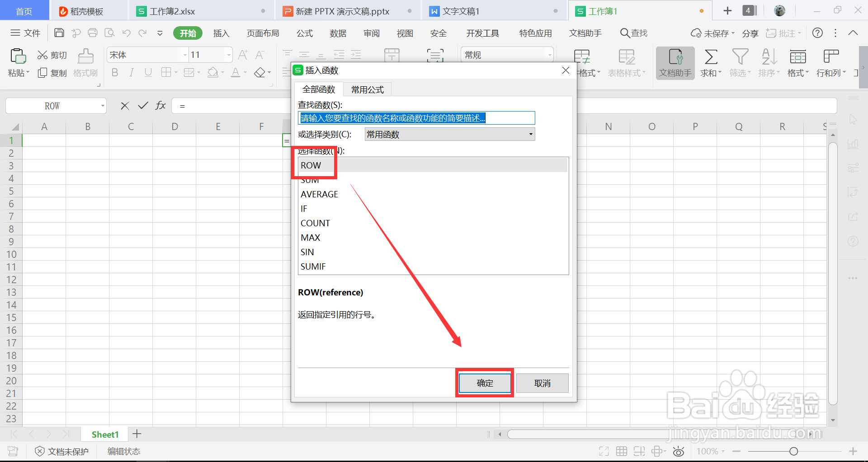868x462 pixels.
Task: Select the 全部函数 dialog tab
Action: (319, 89)
